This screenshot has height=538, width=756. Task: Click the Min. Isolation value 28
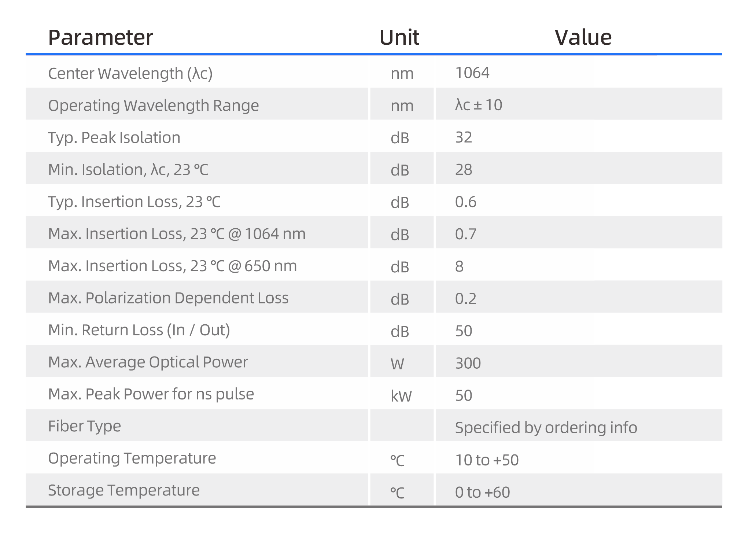point(464,170)
